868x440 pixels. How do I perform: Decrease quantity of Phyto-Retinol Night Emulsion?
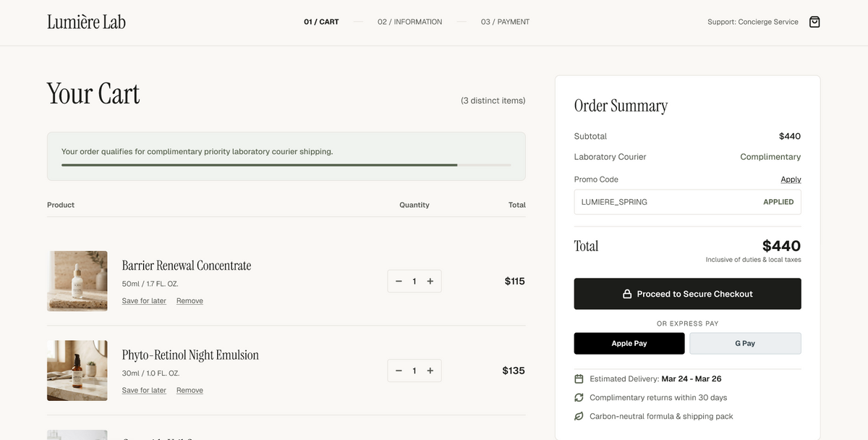[399, 371]
